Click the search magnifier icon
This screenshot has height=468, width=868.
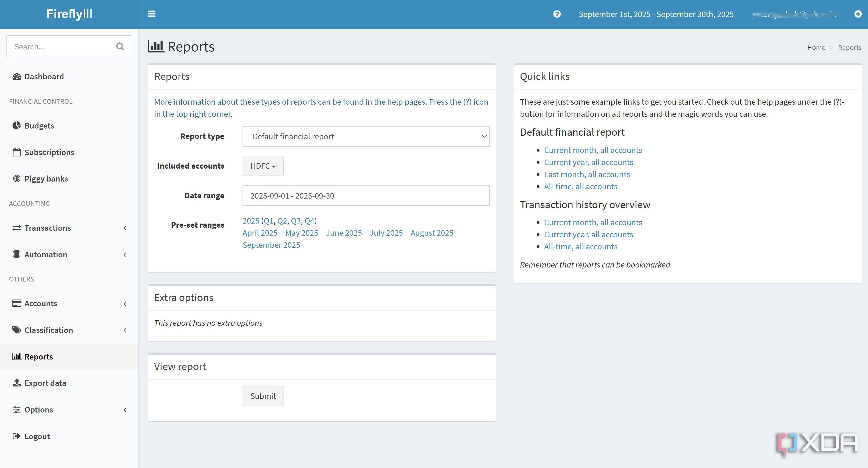coord(120,46)
